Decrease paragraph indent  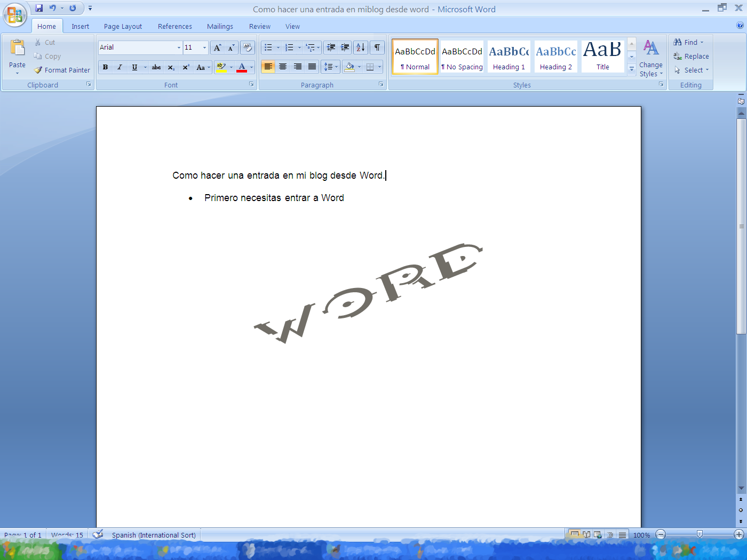[x=331, y=47]
